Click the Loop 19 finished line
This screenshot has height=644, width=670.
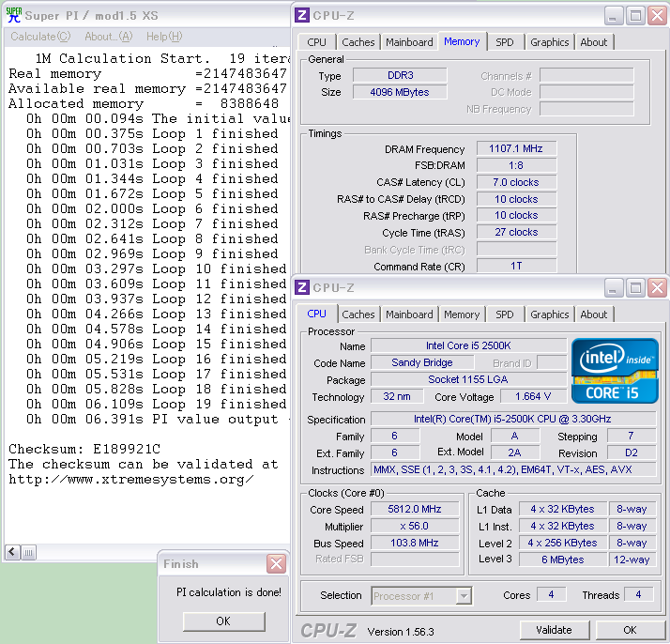point(157,405)
